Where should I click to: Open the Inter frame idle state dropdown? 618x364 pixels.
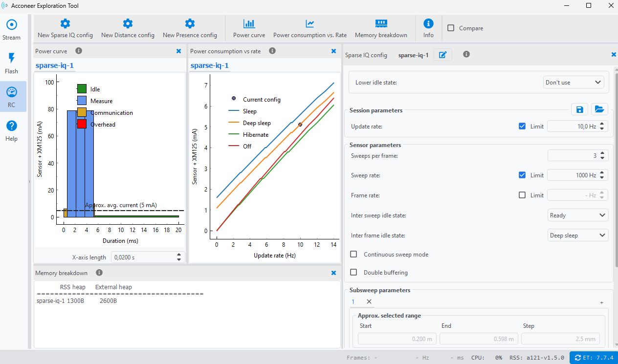pos(578,235)
